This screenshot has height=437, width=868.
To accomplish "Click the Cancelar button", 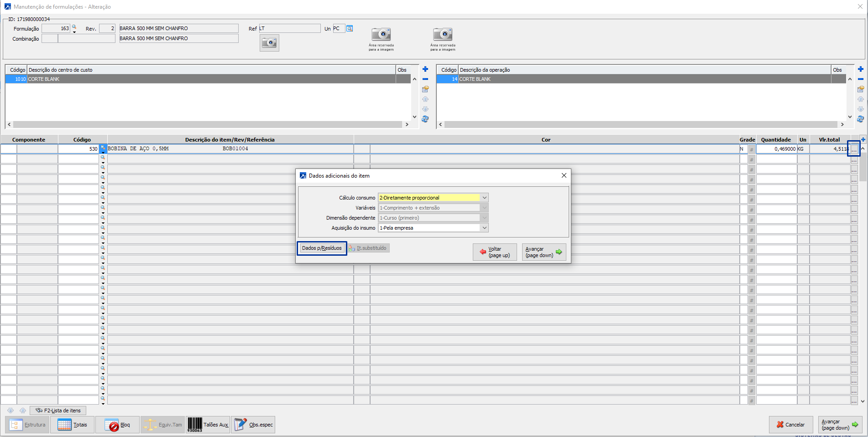I will (x=790, y=425).
